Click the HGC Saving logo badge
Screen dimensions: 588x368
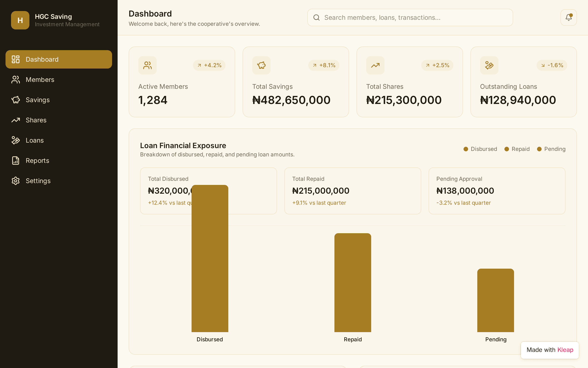pyautogui.click(x=20, y=20)
